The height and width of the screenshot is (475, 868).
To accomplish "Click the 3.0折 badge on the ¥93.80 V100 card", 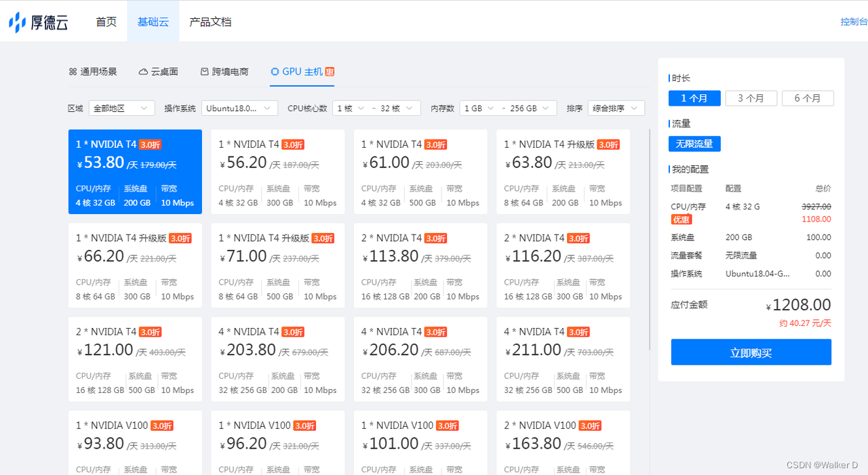I will click(x=161, y=426).
